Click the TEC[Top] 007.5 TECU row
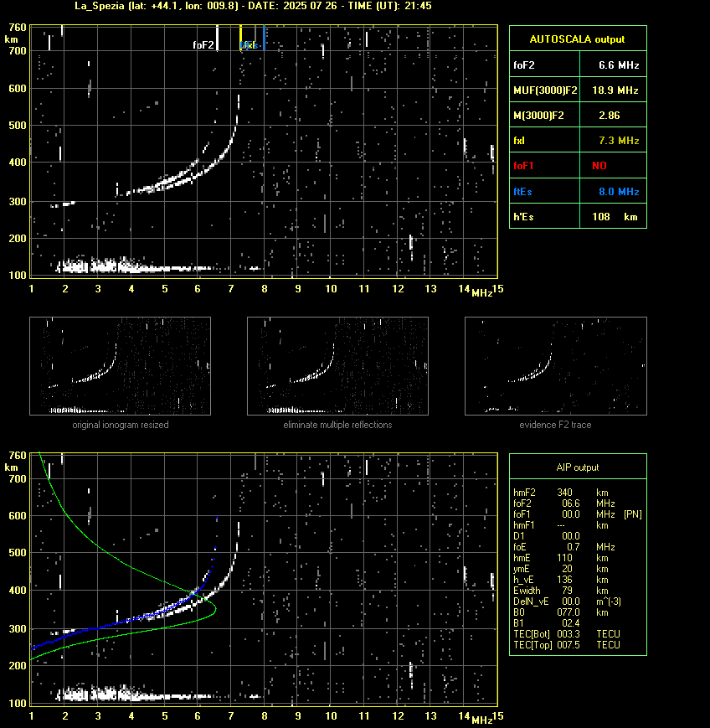Image resolution: width=710 pixels, height=728 pixels. pos(567,645)
